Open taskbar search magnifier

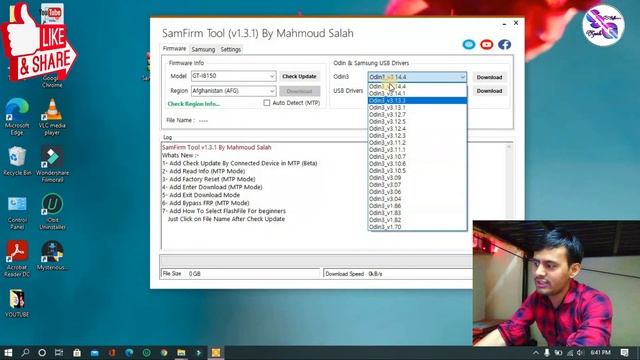click(25, 353)
